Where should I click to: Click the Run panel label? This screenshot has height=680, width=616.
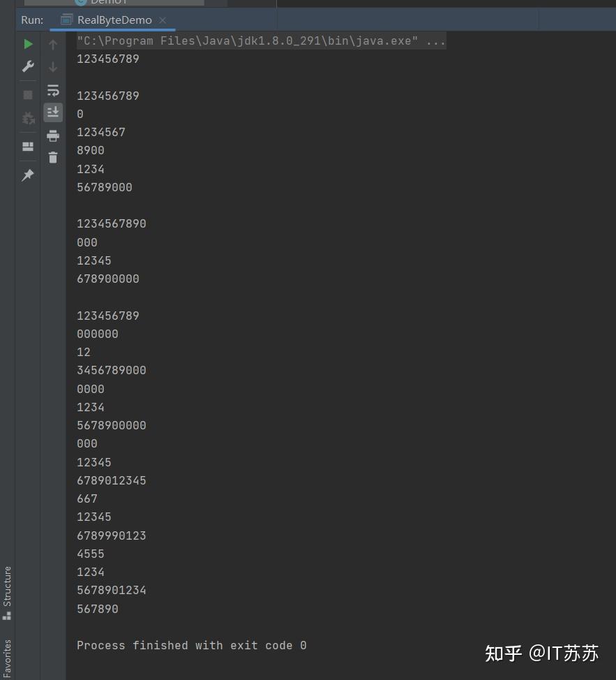[33, 20]
